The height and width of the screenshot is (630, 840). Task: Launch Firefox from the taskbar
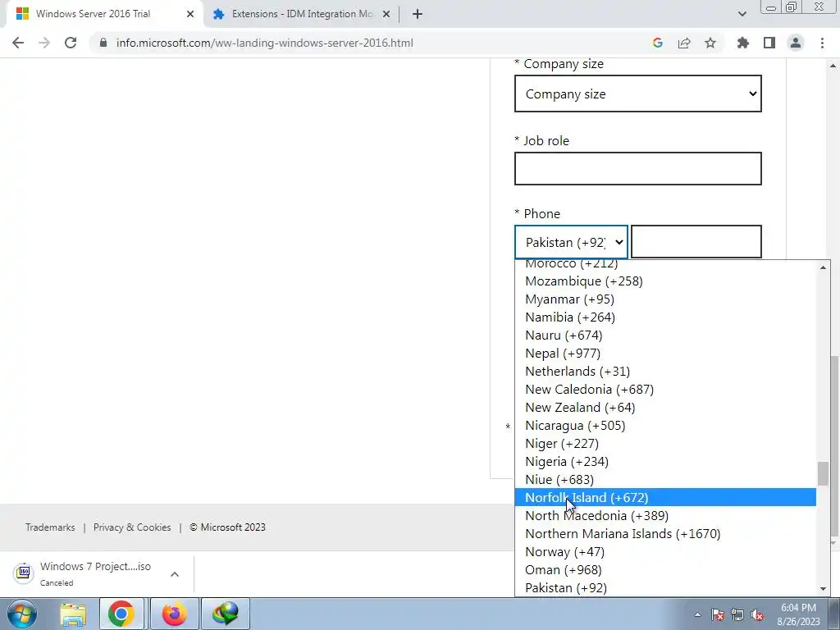click(x=174, y=614)
